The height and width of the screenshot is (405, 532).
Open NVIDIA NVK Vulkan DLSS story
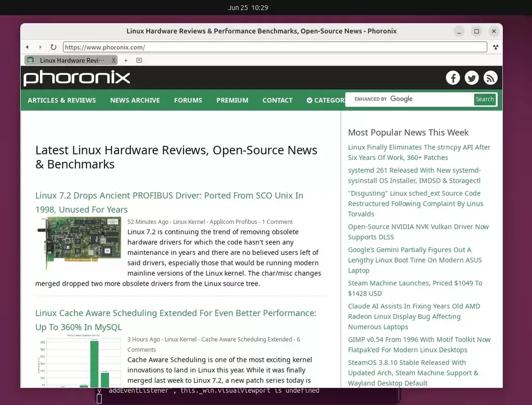tap(418, 232)
